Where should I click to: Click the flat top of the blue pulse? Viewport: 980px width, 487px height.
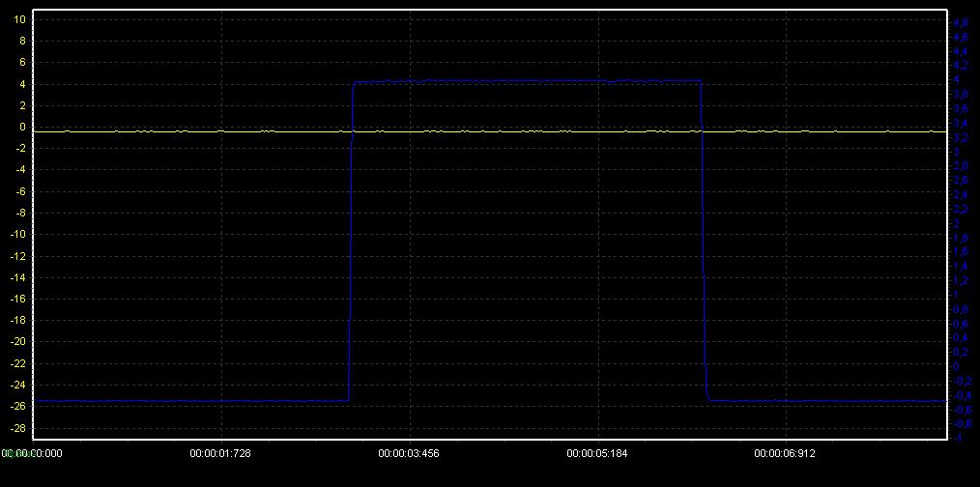click(527, 81)
